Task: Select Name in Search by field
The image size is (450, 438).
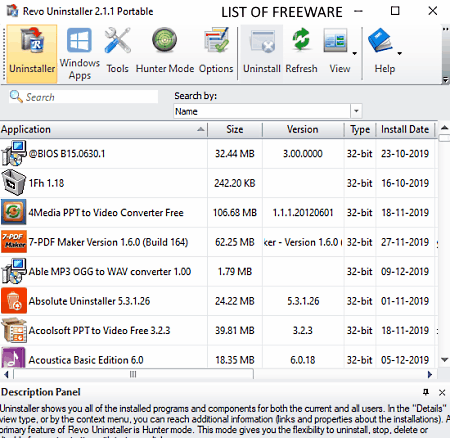Action: (262, 111)
